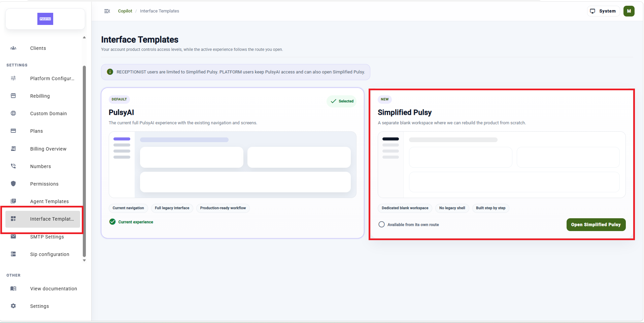Open Permissions settings
Image resolution: width=644 pixels, height=323 pixels.
tap(43, 184)
